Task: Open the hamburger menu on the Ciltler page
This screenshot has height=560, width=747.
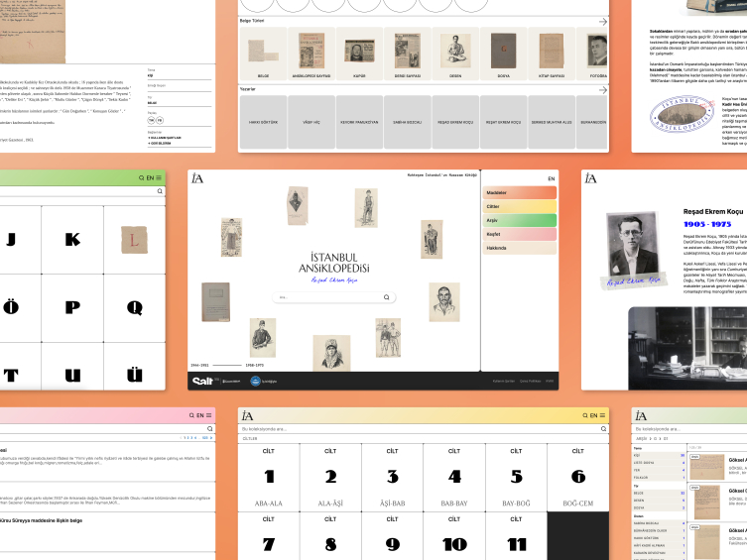Action: pyautogui.click(x=604, y=416)
